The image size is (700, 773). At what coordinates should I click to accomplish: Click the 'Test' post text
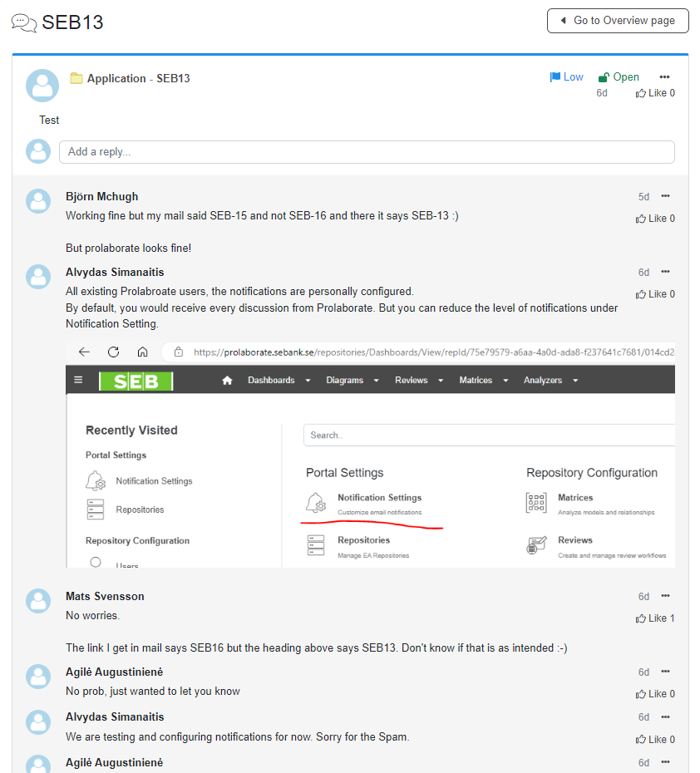point(49,121)
